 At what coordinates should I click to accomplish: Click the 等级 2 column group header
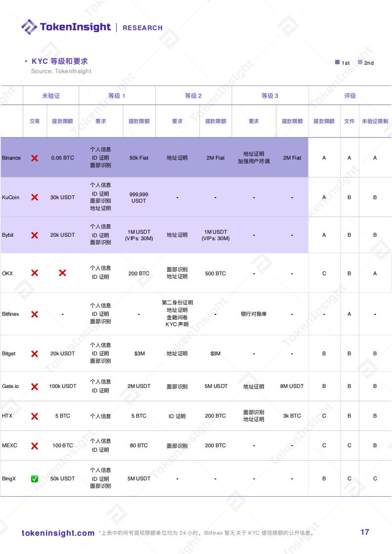pyautogui.click(x=193, y=96)
